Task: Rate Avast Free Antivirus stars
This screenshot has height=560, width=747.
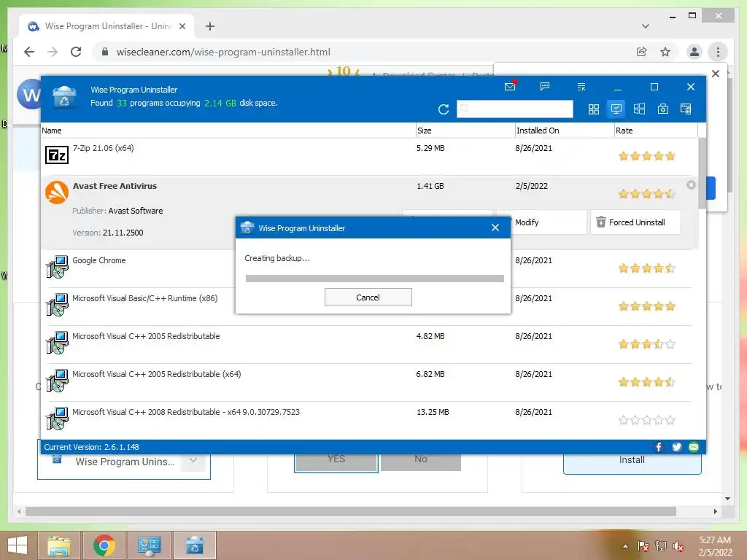Action: click(x=646, y=193)
